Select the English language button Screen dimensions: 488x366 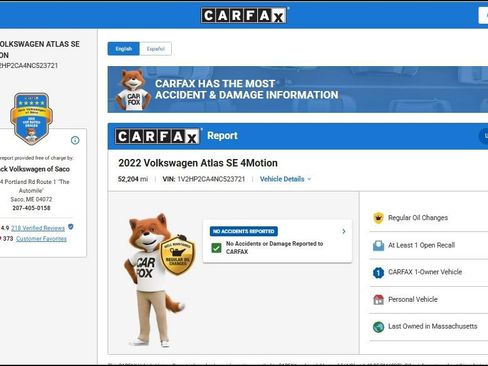(124, 49)
